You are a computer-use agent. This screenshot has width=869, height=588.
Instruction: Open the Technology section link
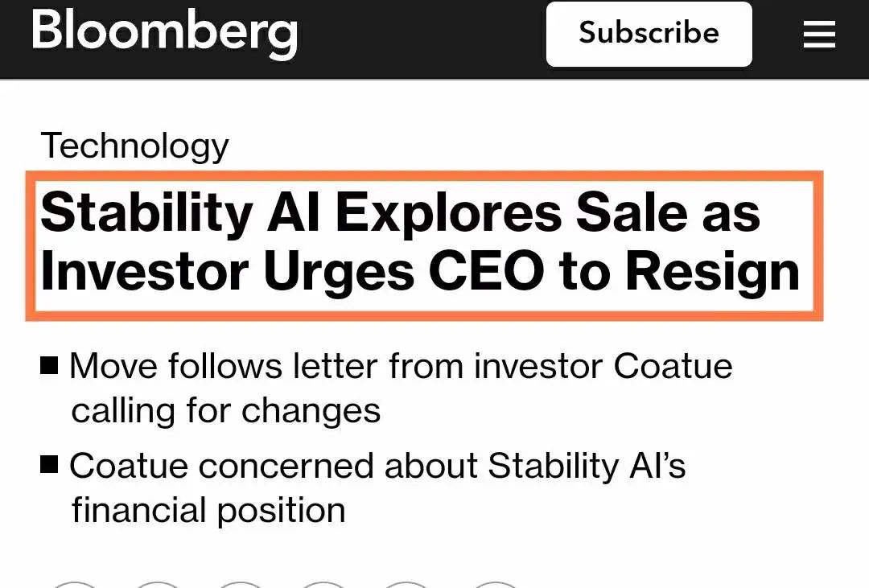click(134, 146)
